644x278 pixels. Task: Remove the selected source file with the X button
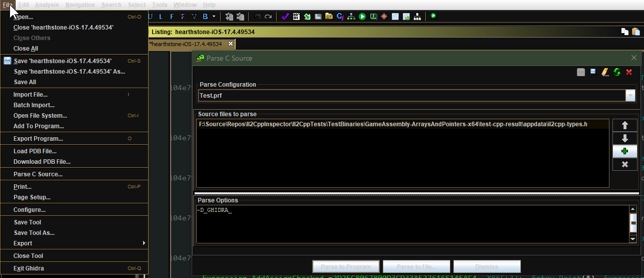tap(624, 164)
